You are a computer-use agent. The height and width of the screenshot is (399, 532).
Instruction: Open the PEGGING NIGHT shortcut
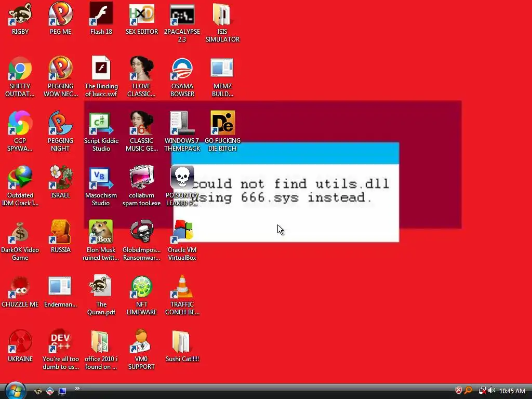point(60,123)
